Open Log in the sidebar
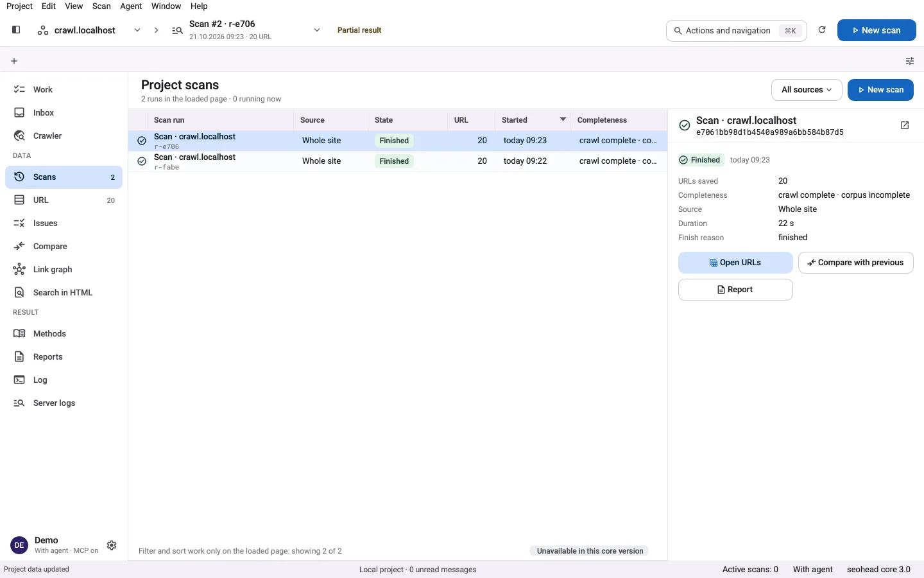 64,380
